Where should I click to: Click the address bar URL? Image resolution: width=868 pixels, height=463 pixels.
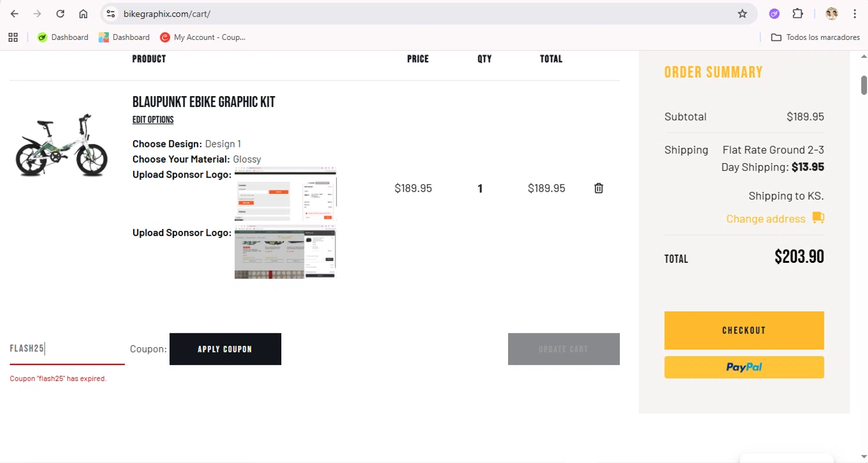click(x=167, y=14)
